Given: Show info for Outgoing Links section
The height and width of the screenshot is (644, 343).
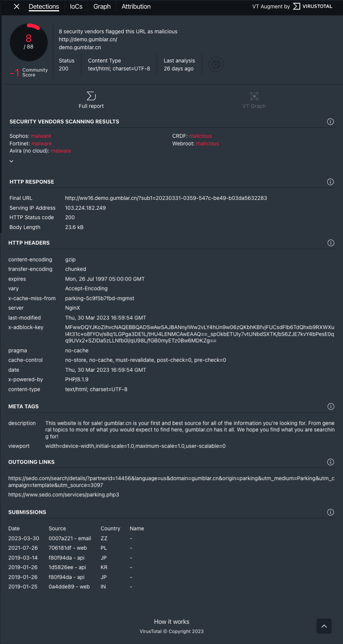Looking at the screenshot, I should coord(331,462).
